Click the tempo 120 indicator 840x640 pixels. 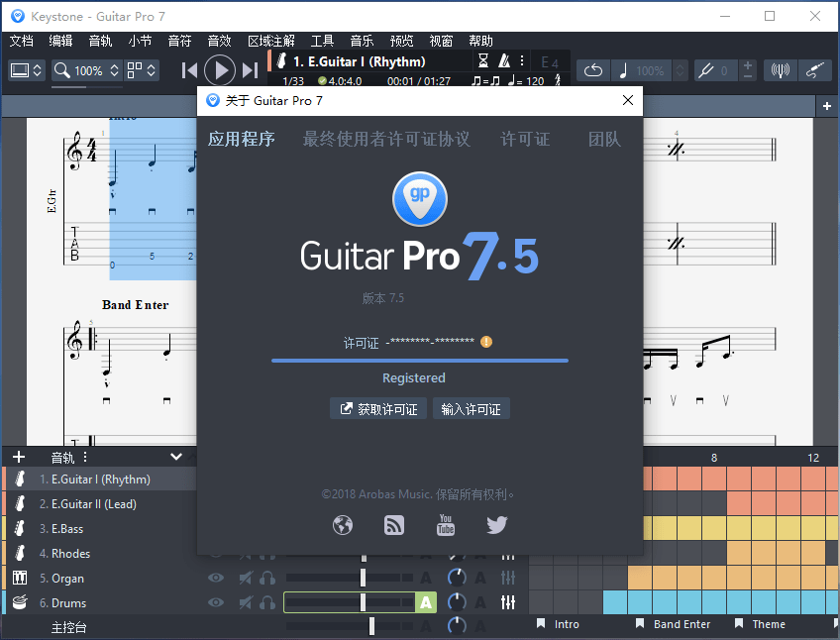click(526, 81)
